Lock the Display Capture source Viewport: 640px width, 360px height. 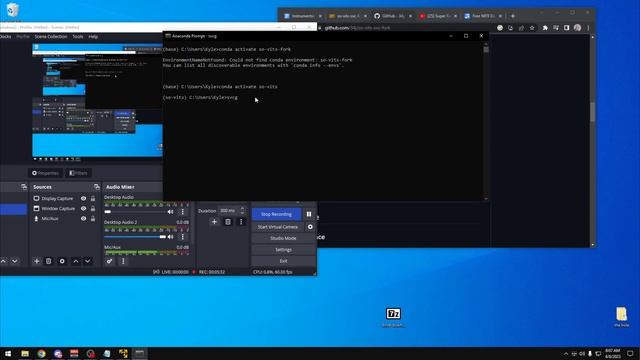coord(93,198)
